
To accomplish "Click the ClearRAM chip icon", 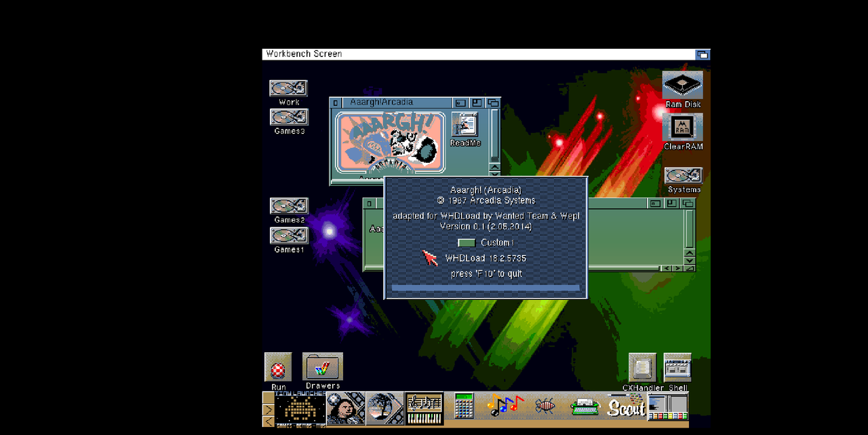I will (x=683, y=128).
